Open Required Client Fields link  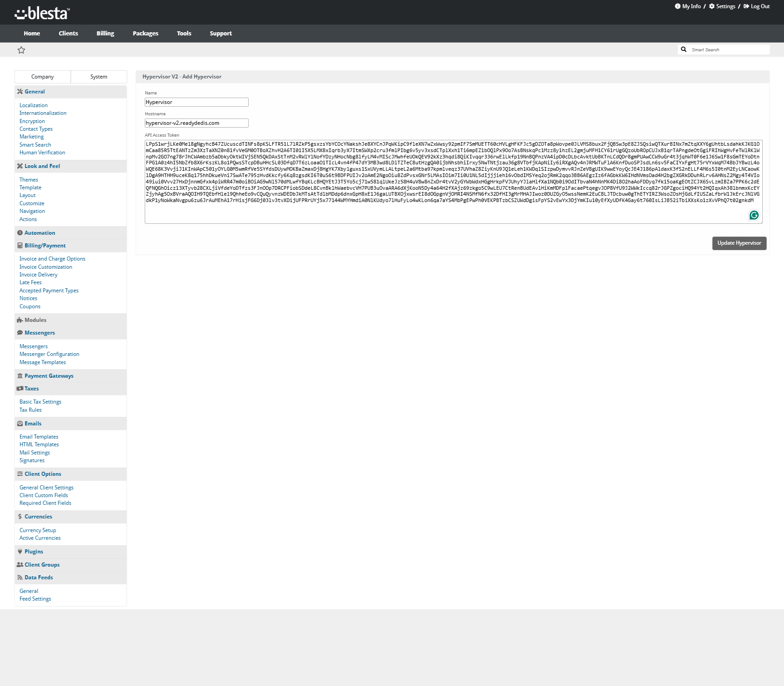(x=45, y=503)
